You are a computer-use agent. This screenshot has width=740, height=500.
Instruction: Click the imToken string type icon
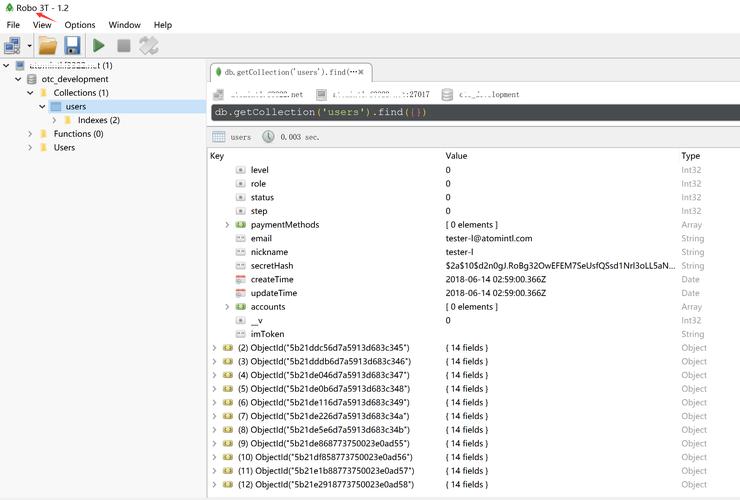tap(241, 334)
